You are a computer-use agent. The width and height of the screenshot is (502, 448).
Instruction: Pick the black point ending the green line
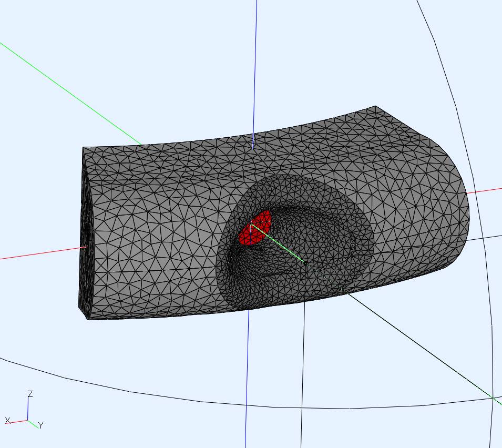click(x=305, y=262)
